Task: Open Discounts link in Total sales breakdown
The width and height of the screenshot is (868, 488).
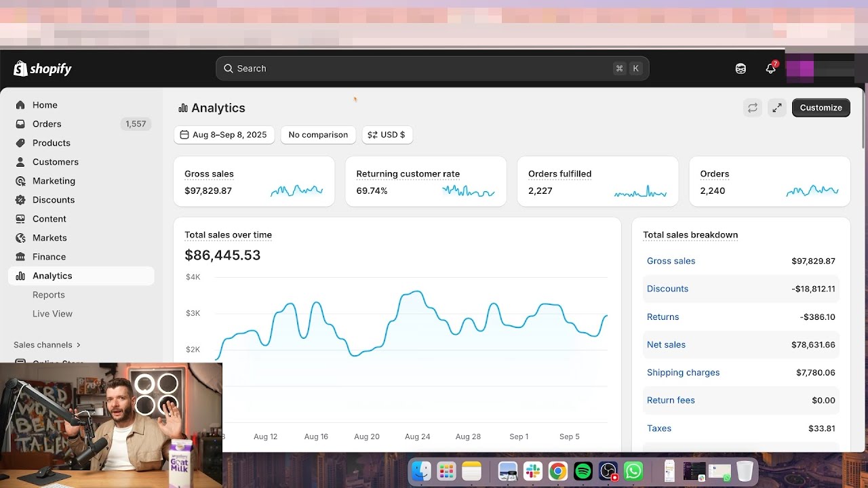Action: point(667,289)
